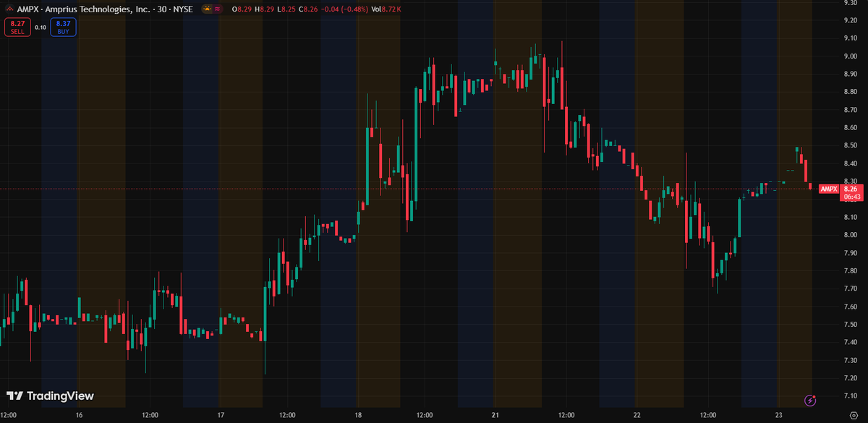
Task: Click the 0.10 spread value
Action: click(x=41, y=27)
